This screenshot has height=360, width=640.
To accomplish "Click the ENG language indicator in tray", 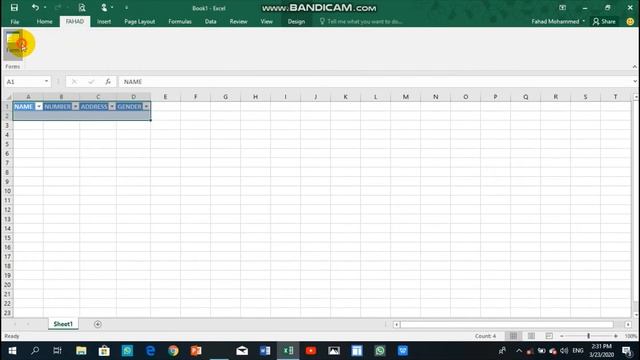I will click(x=578, y=351).
